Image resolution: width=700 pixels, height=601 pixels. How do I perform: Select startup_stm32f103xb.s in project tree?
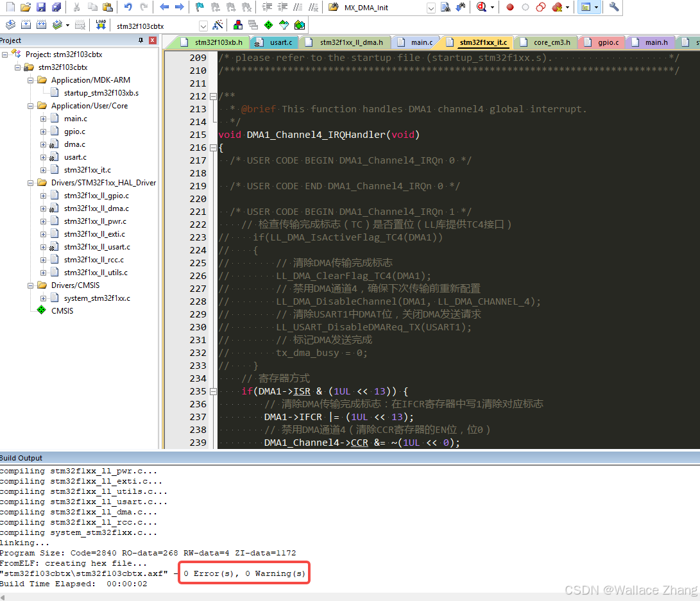101,93
